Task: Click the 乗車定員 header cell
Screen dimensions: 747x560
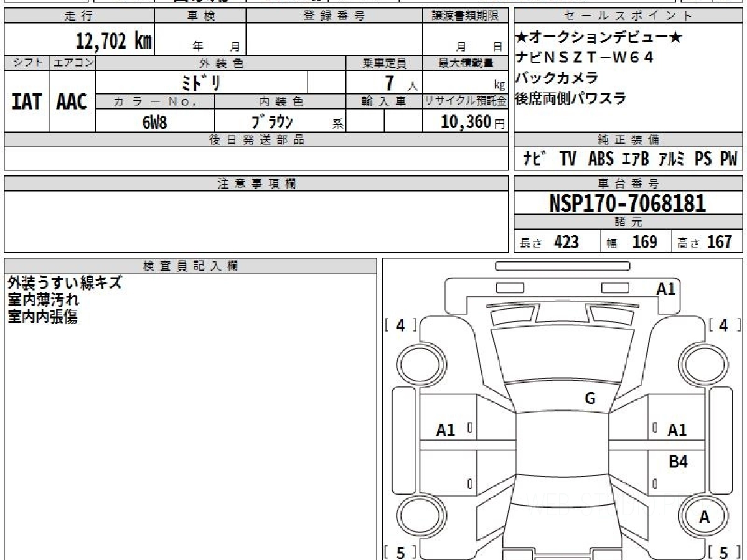Action: pyautogui.click(x=384, y=63)
